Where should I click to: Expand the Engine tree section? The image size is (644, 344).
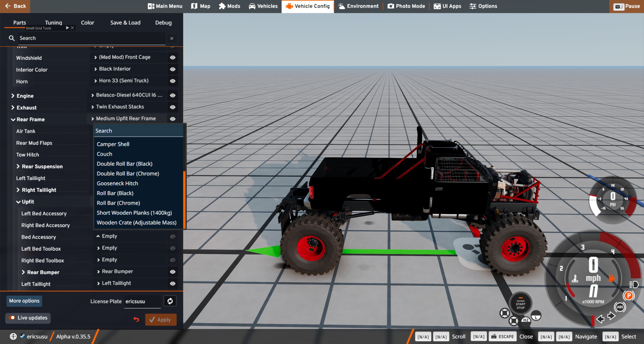coord(13,96)
